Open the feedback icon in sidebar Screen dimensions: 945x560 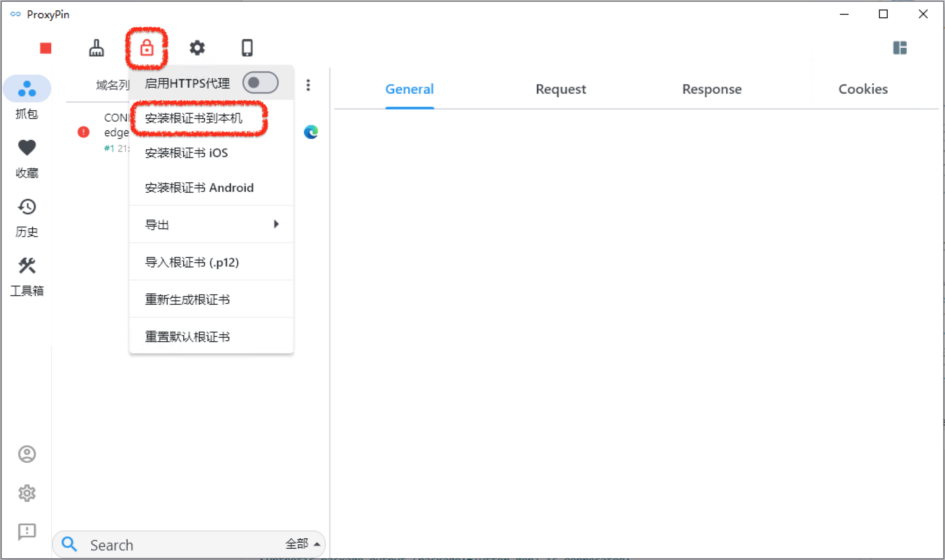point(27,531)
